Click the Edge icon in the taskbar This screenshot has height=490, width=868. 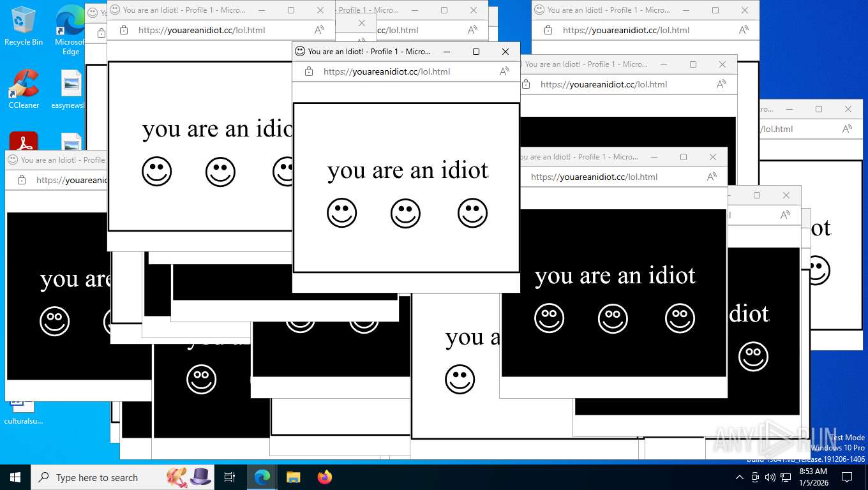tap(262, 477)
